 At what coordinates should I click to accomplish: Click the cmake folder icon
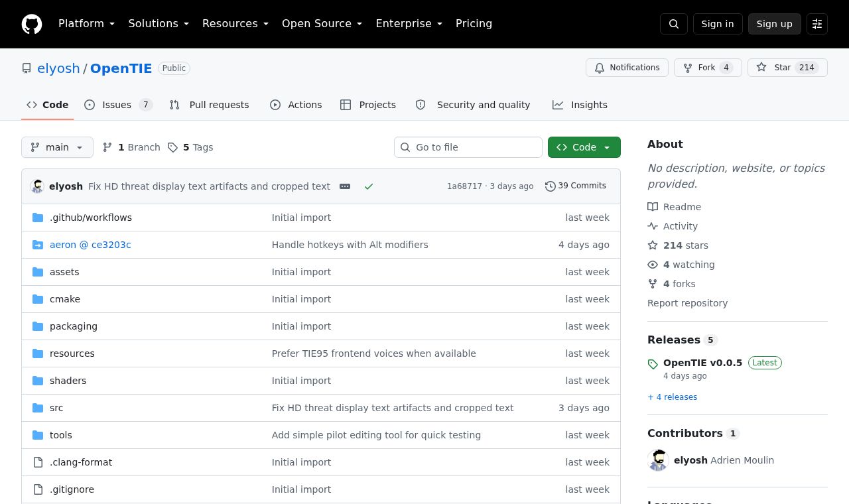pyautogui.click(x=38, y=299)
